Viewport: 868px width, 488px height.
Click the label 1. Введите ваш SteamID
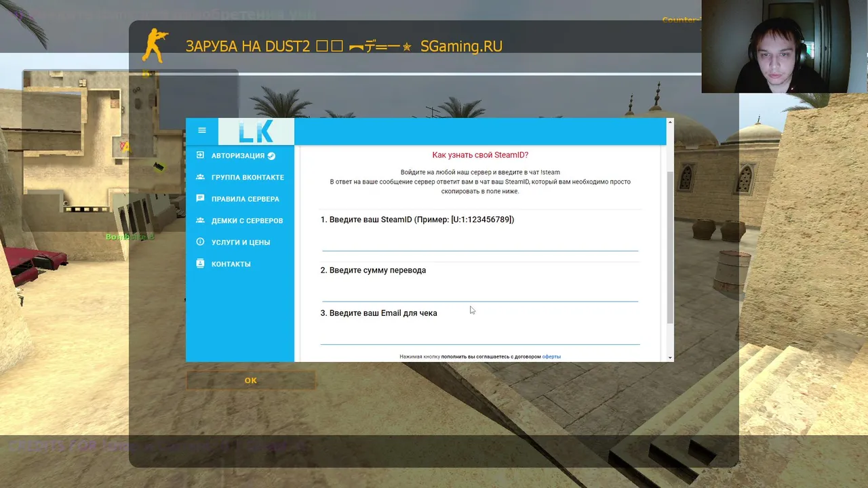(417, 220)
